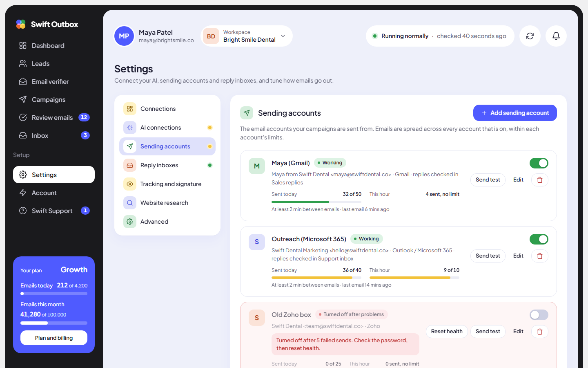Click Add sending account button

pyautogui.click(x=515, y=113)
